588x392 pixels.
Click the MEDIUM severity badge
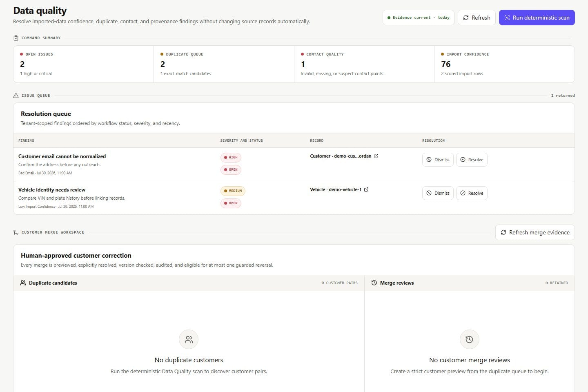[233, 191]
